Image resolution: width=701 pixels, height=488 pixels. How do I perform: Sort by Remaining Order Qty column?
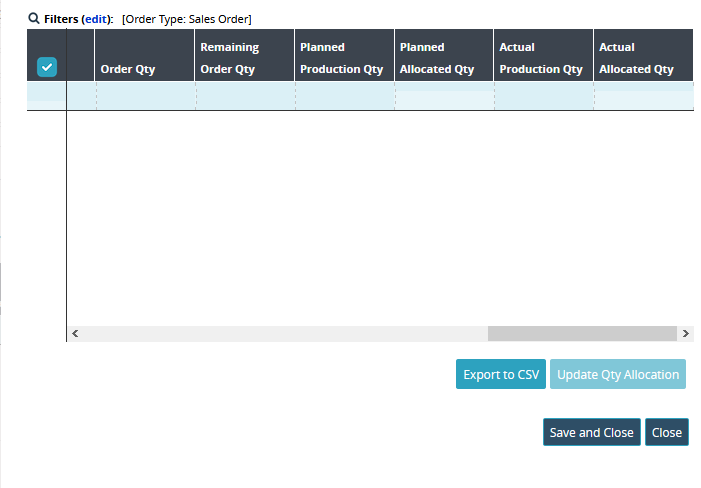point(230,58)
